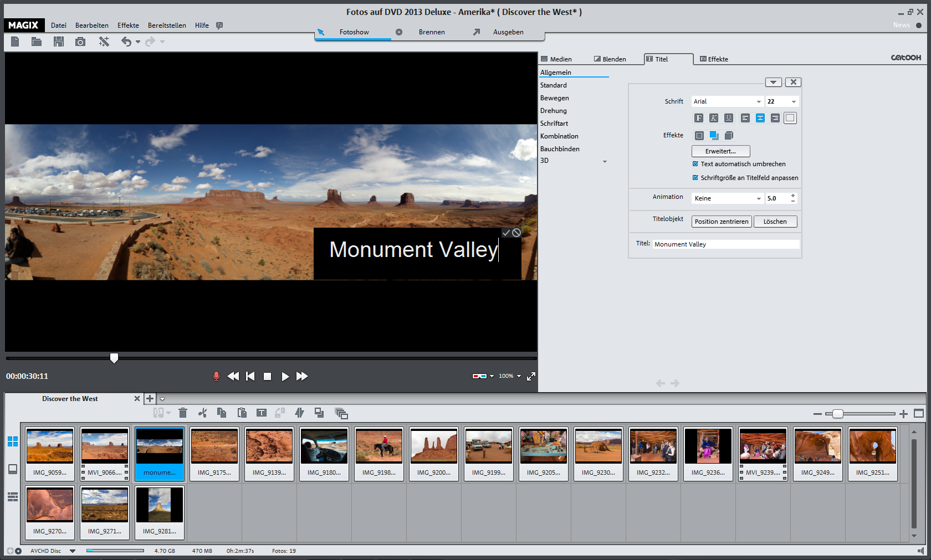
Task: Center-align the title text
Action: coord(760,118)
